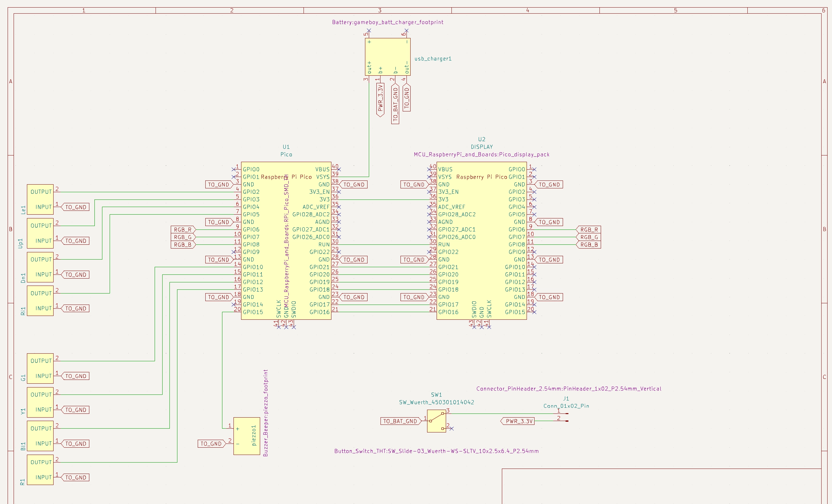Screen dimensions: 832x504
Task: Select the Up1 button symbol
Action: point(40,233)
